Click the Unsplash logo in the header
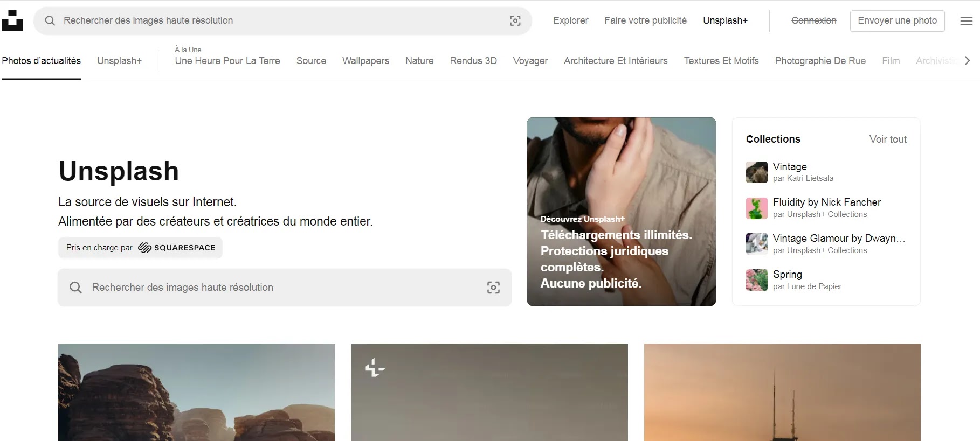The image size is (980, 441). point(12,20)
